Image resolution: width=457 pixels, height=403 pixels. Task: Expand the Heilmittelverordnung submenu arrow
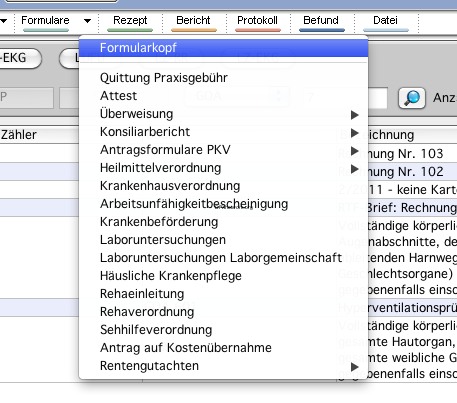pos(355,169)
